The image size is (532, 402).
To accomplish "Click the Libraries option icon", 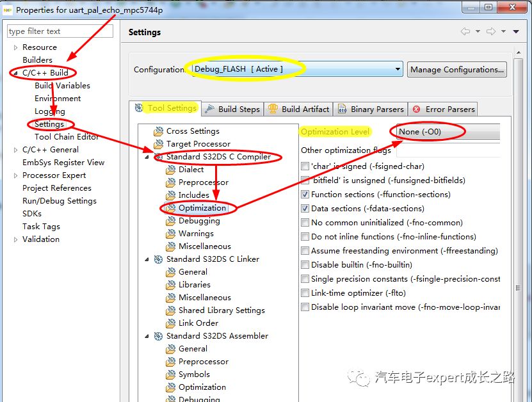I will (x=171, y=285).
